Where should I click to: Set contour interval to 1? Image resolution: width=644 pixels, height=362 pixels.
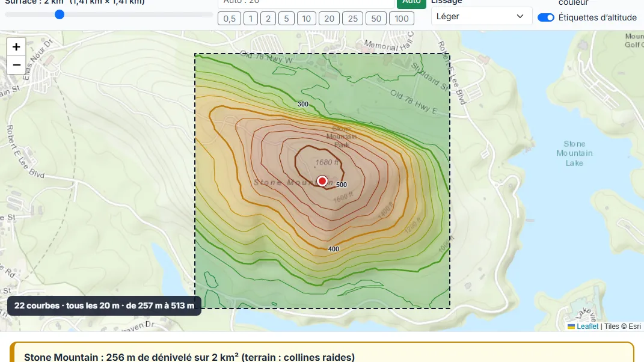[251, 19]
